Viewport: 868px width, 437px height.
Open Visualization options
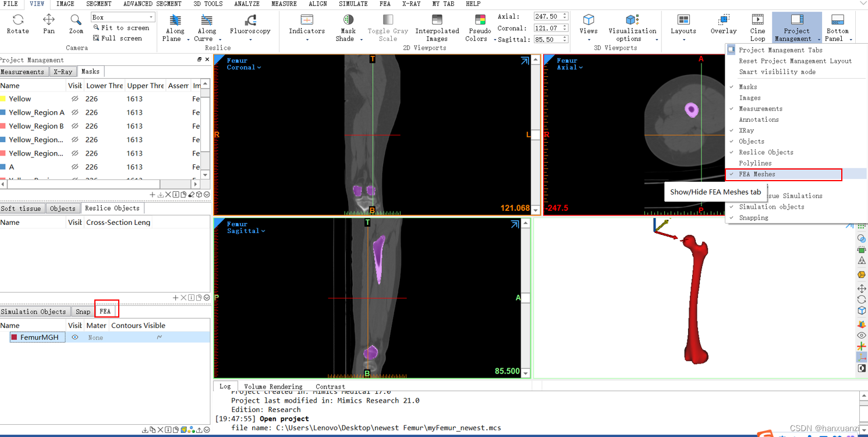(632, 28)
